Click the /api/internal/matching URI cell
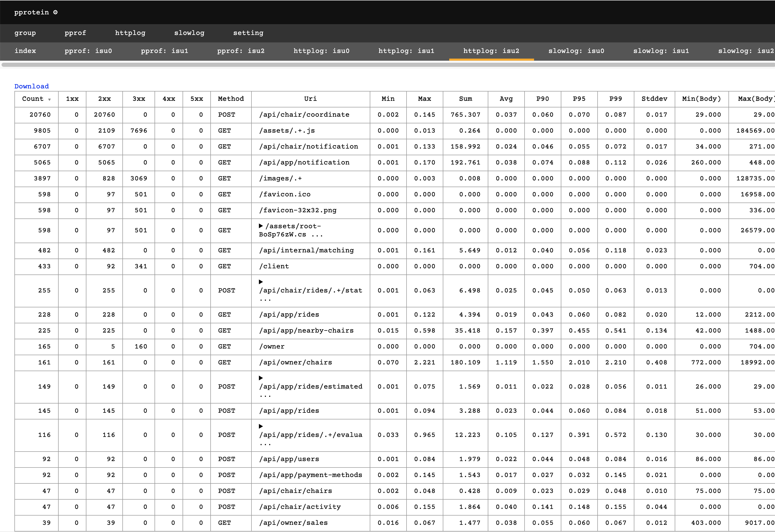Image resolution: width=775 pixels, height=532 pixels. click(310, 251)
